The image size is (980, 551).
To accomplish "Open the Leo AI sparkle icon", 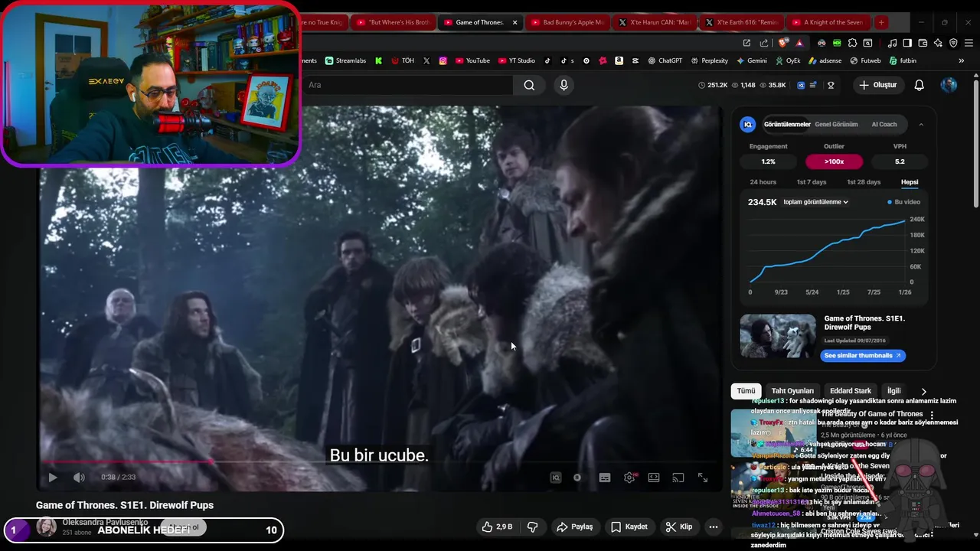I will pyautogui.click(x=938, y=43).
